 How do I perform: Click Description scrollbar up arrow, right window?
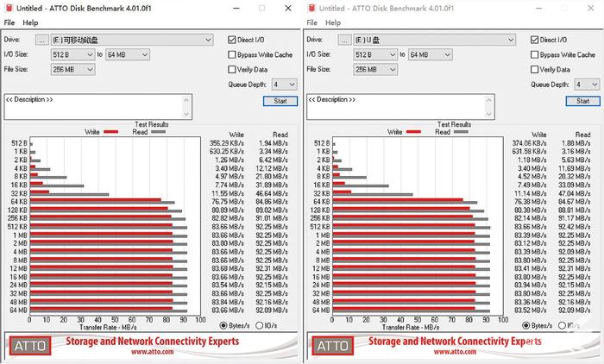tap(489, 100)
